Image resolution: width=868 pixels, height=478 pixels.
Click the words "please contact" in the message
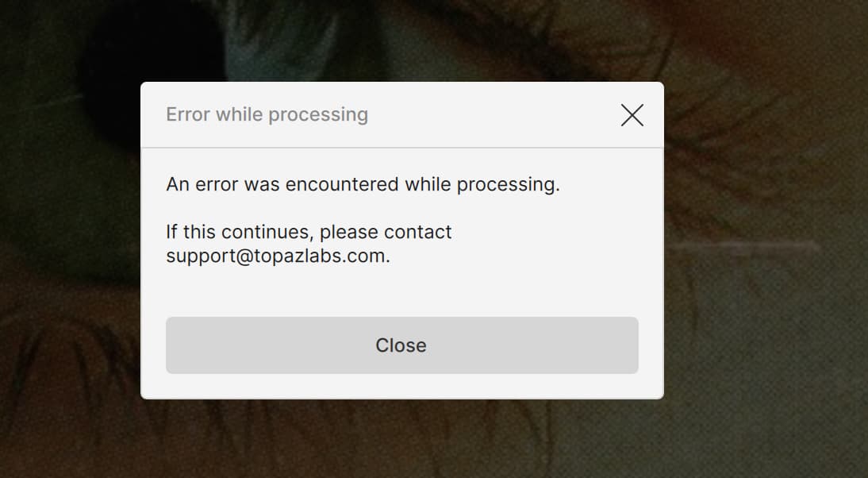tap(386, 232)
